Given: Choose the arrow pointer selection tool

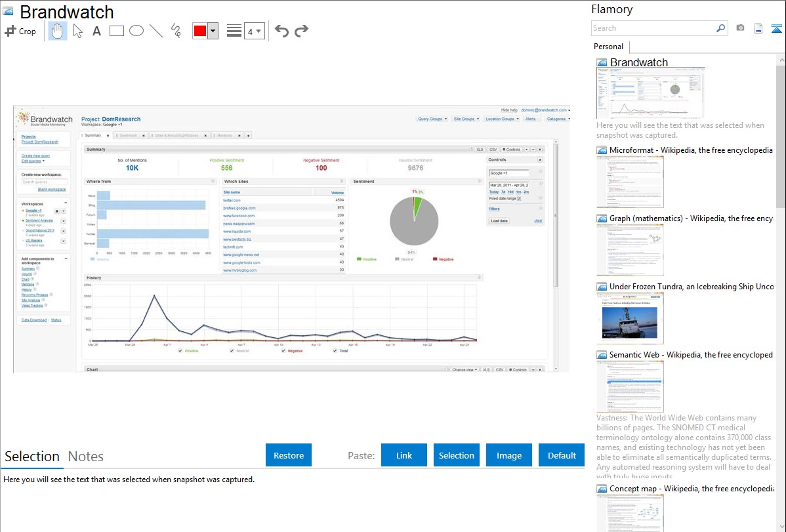Looking at the screenshot, I should (x=77, y=31).
